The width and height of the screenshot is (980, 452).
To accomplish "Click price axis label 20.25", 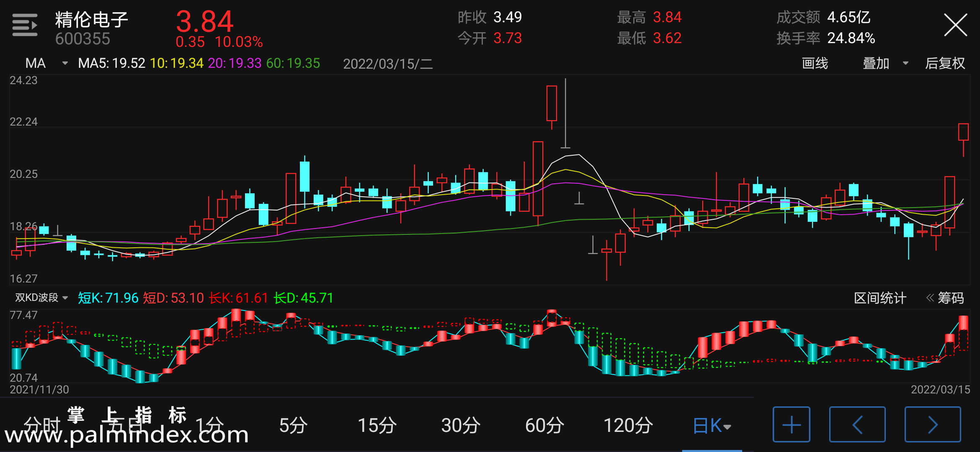I will [x=23, y=174].
